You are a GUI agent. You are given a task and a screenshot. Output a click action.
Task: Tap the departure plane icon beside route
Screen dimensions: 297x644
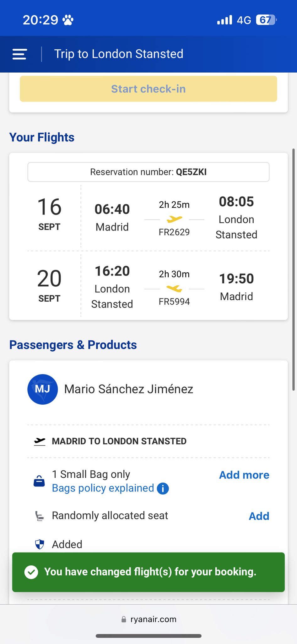[40, 441]
